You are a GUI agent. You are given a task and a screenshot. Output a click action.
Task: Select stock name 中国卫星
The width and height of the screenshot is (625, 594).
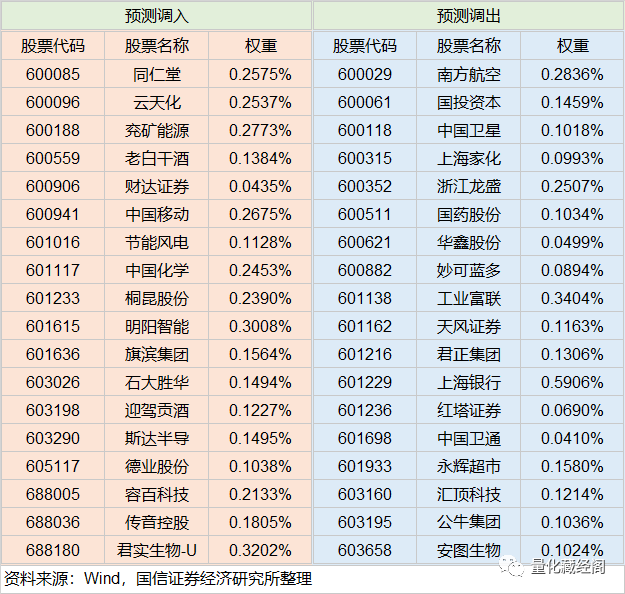click(x=469, y=130)
